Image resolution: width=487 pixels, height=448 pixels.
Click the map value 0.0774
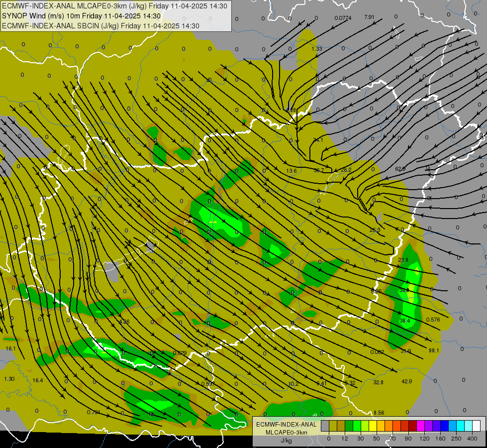(343, 18)
